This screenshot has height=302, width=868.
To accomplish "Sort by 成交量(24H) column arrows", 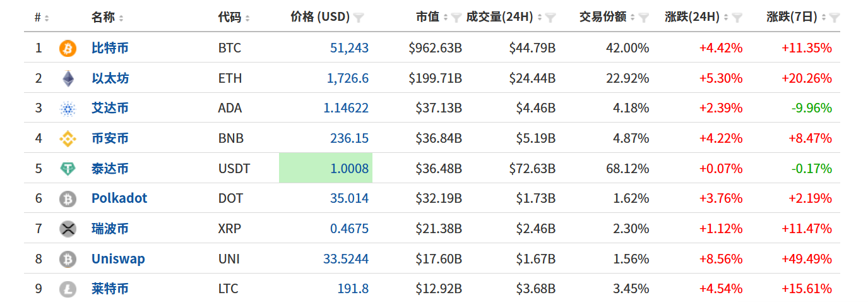I will click(x=540, y=18).
